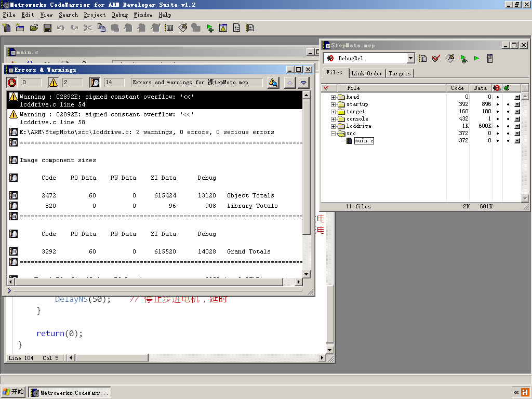Screen dimensions: 532x399
Task: Click the Data column header
Action: (481, 88)
